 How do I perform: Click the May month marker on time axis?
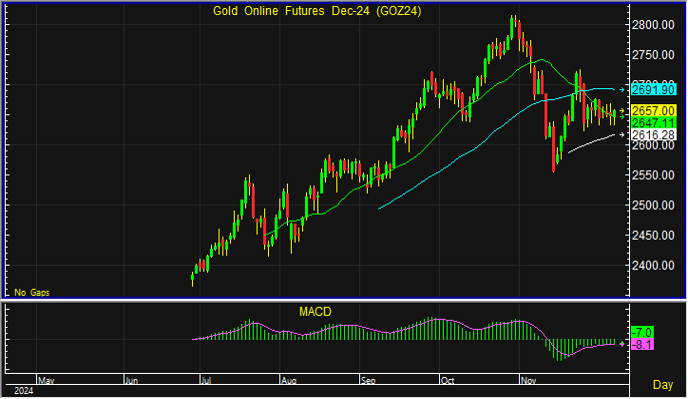point(46,381)
